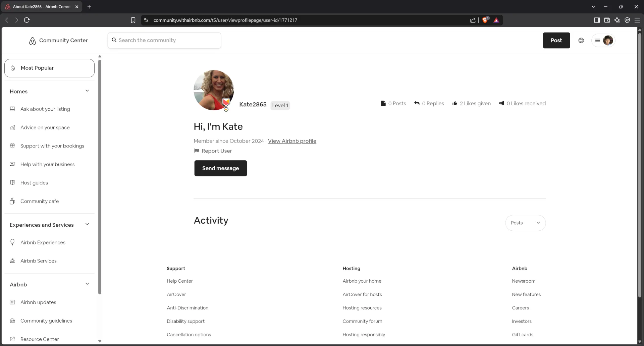Click the browser bookmark icon
Viewport: 644px width, 346px height.
point(133,20)
